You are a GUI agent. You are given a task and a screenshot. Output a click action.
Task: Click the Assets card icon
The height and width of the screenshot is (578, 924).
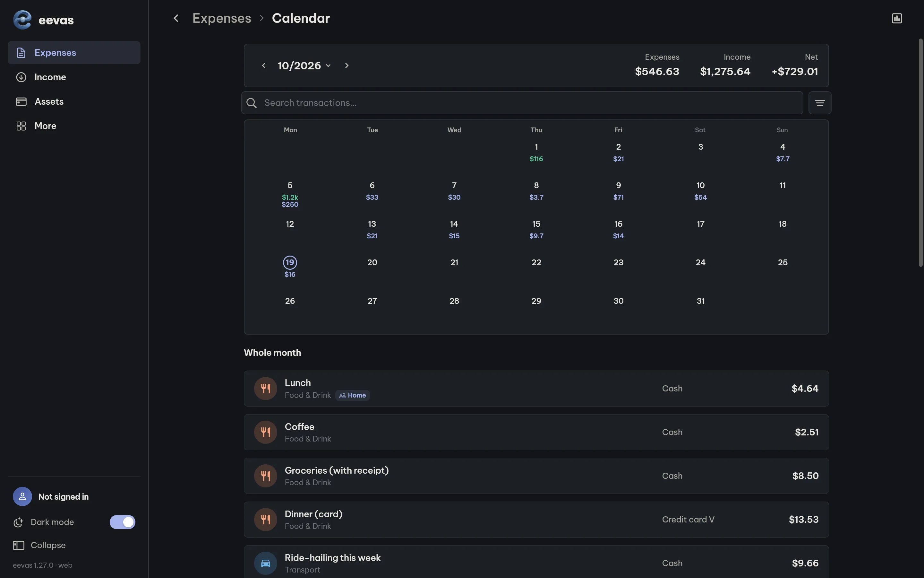pyautogui.click(x=21, y=101)
